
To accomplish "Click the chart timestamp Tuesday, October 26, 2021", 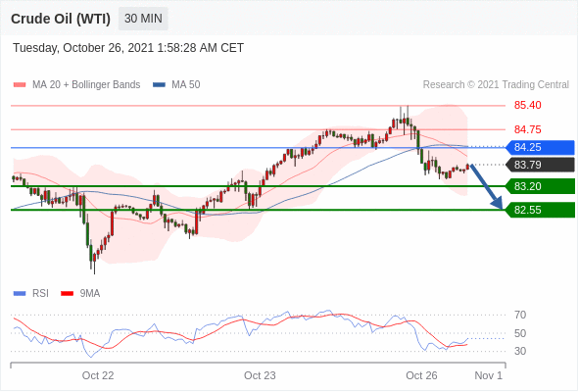I will 128,48.
